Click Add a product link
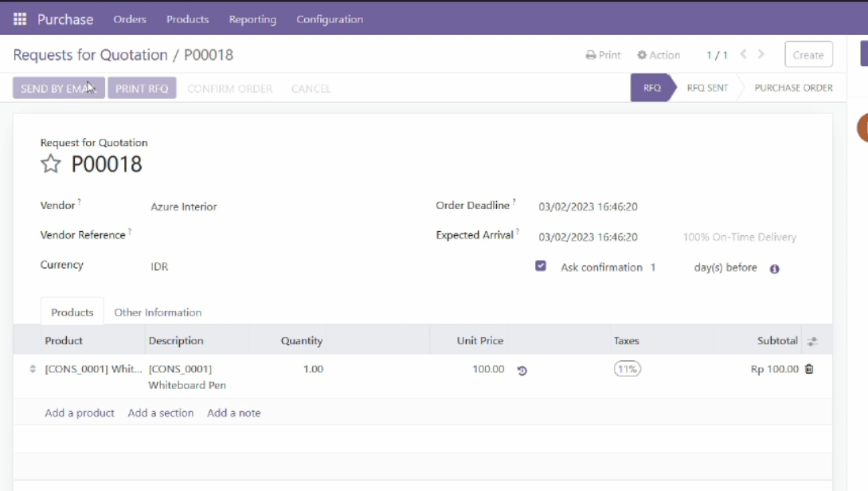Viewport: 868px width, 491px height. point(79,413)
